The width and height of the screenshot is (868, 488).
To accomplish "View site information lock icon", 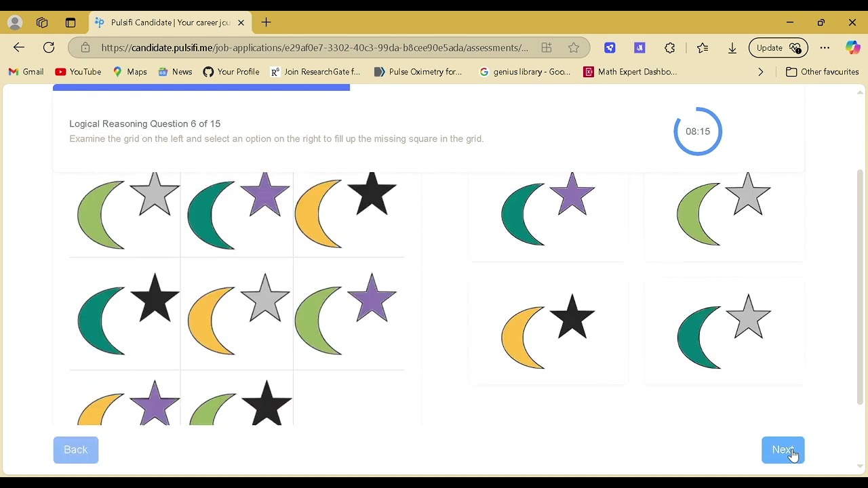I will 85,47.
